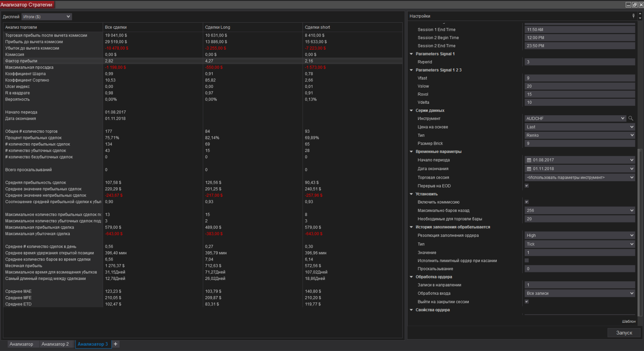Select the Процент прибыльных сделок row
The width and height of the screenshot is (644, 351).
(203, 138)
